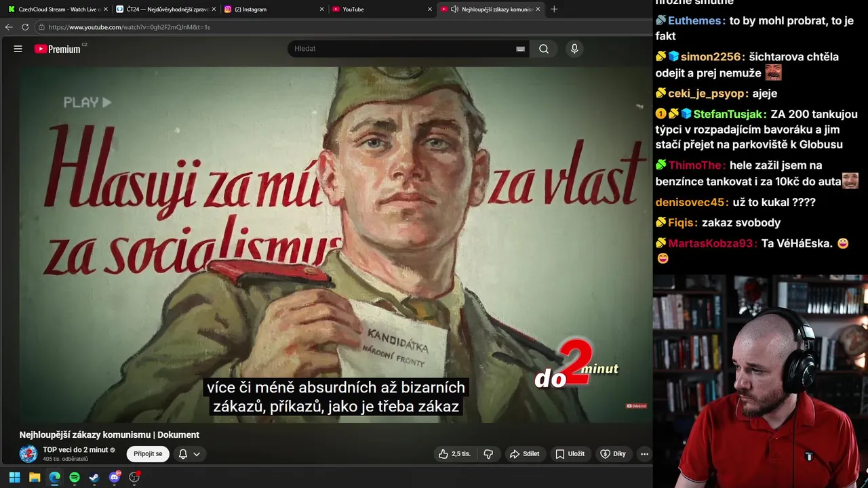Click the search magnifier button
The width and height of the screenshot is (868, 488).
coord(544,49)
